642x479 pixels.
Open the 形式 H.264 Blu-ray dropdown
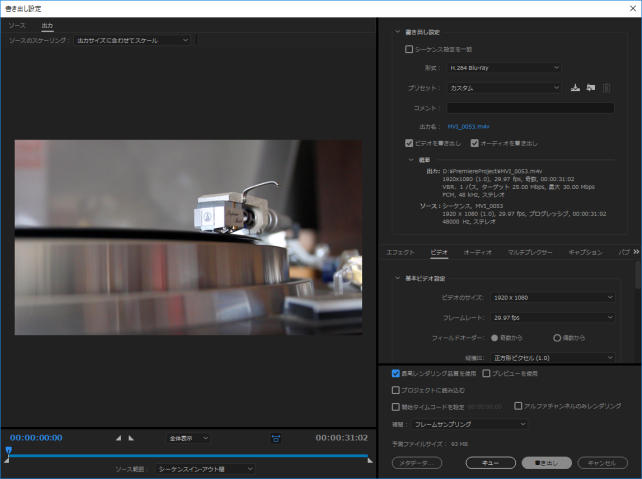point(504,68)
